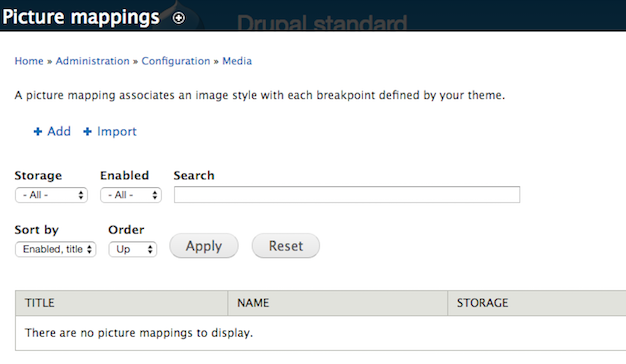Open the Configuration breadcrumb link
626x364 pixels.
[176, 61]
